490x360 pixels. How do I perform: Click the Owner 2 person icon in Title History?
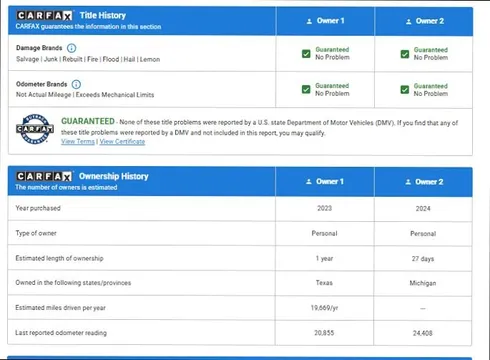[408, 21]
